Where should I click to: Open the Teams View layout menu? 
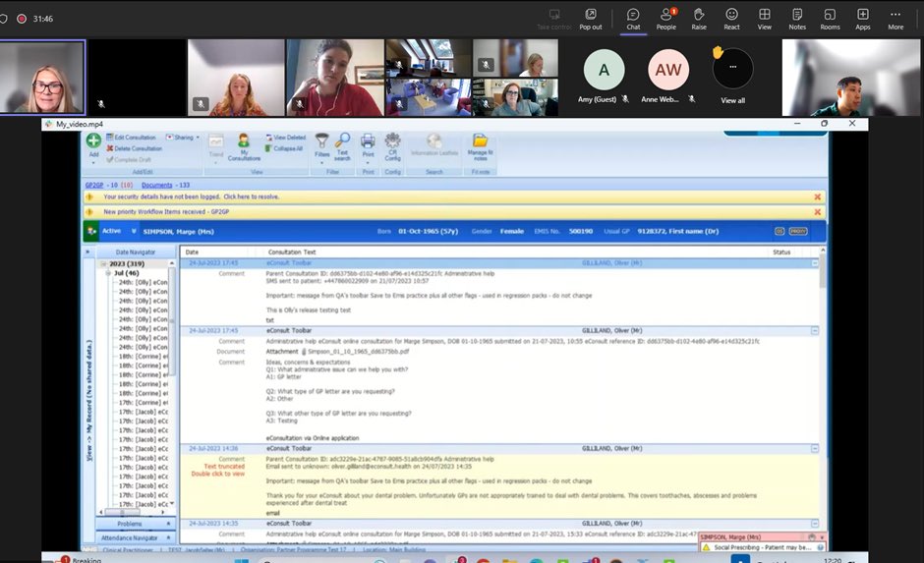(765, 19)
